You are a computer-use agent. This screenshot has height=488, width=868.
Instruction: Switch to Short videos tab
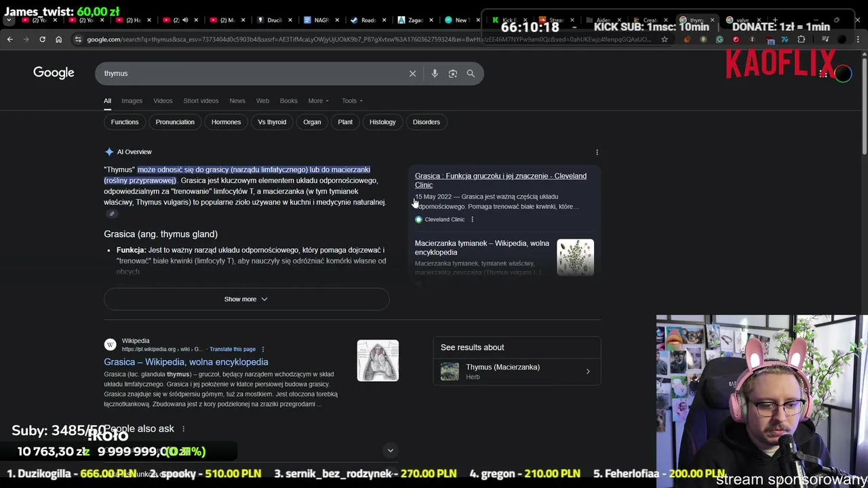pyautogui.click(x=201, y=101)
